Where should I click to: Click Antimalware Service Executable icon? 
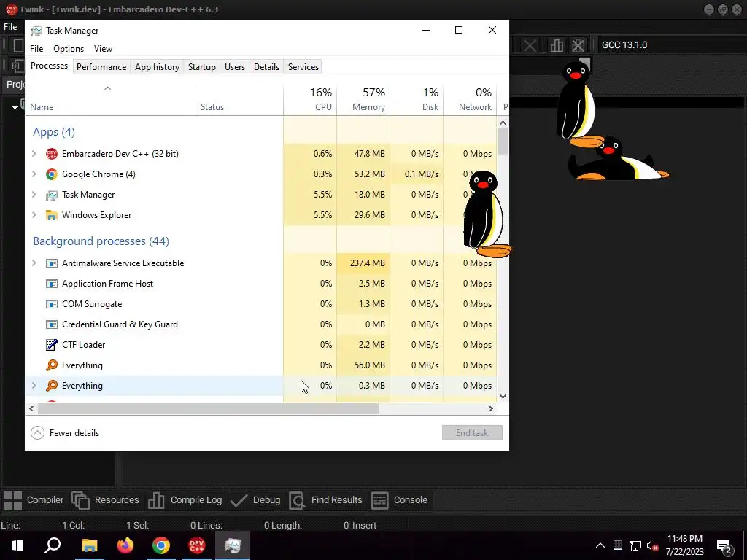coord(52,262)
